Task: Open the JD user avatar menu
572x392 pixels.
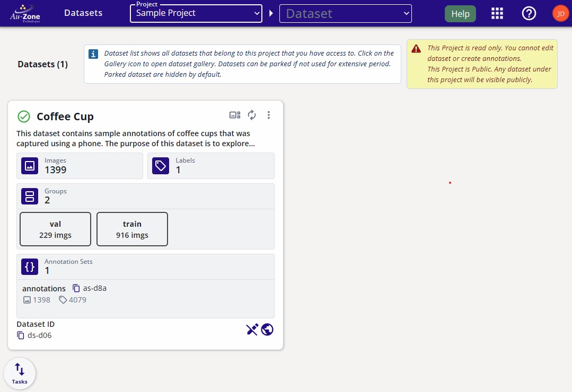Action: (x=560, y=14)
